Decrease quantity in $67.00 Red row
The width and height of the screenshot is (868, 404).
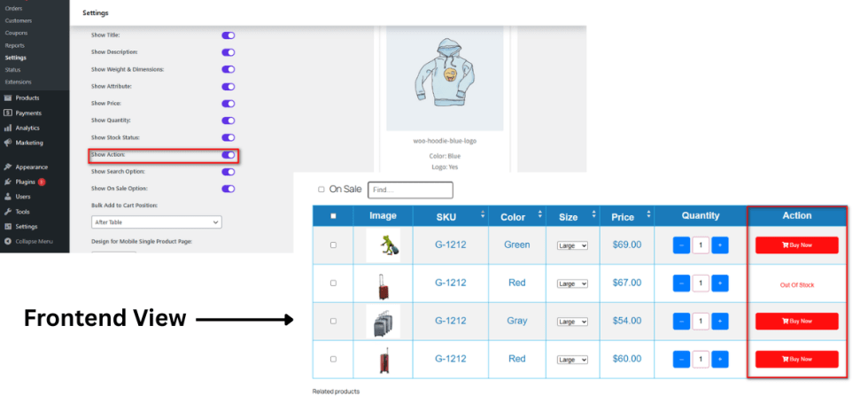tap(681, 284)
